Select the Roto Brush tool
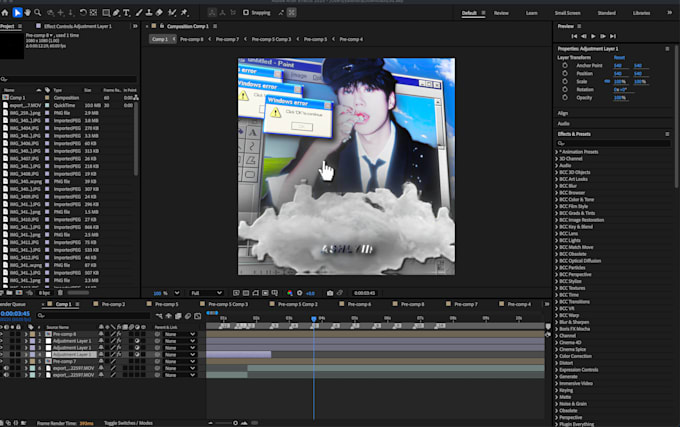Viewport: 680px width, 427px height. (x=172, y=13)
